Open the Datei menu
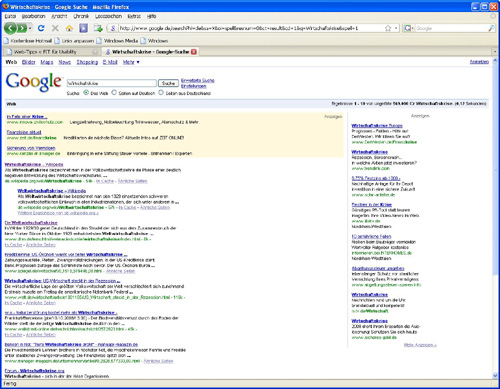 point(10,16)
